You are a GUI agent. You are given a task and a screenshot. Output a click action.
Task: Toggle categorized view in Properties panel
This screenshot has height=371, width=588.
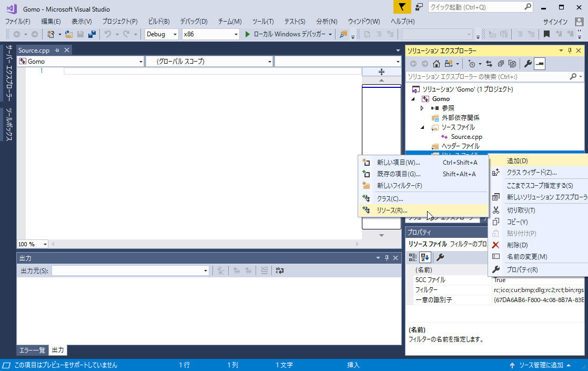click(412, 257)
